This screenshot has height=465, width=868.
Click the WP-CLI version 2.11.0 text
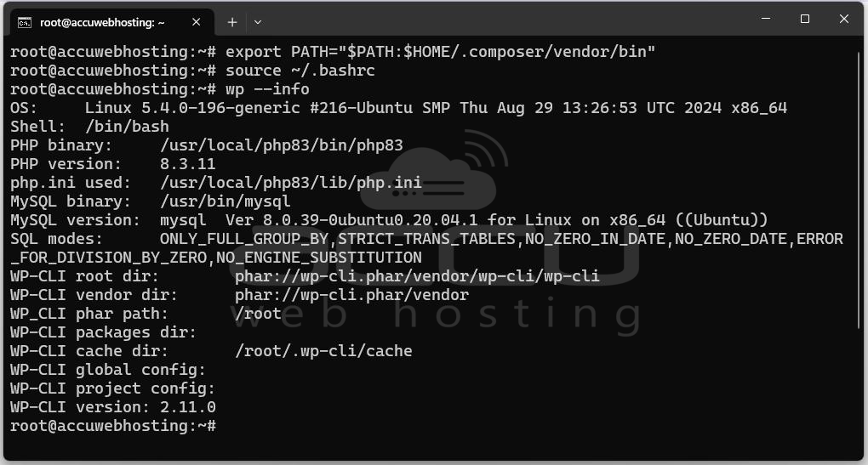click(113, 407)
